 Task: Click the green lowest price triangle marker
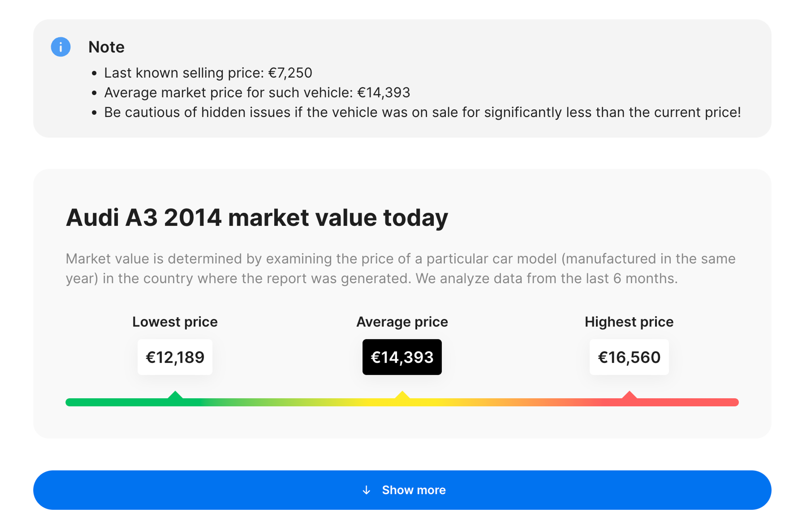(175, 395)
